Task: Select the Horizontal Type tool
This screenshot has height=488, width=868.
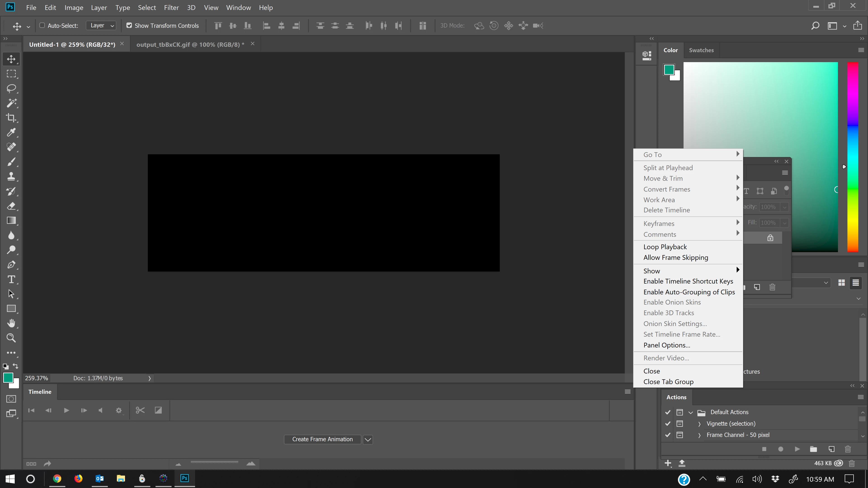Action: click(11, 279)
